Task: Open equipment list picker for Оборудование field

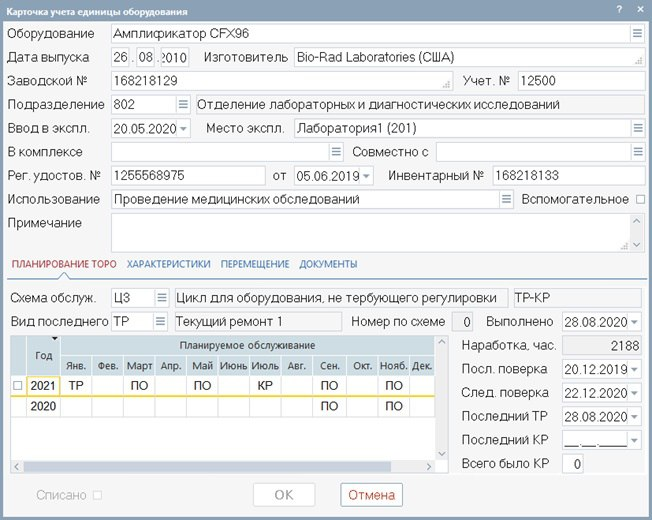Action: point(637,33)
